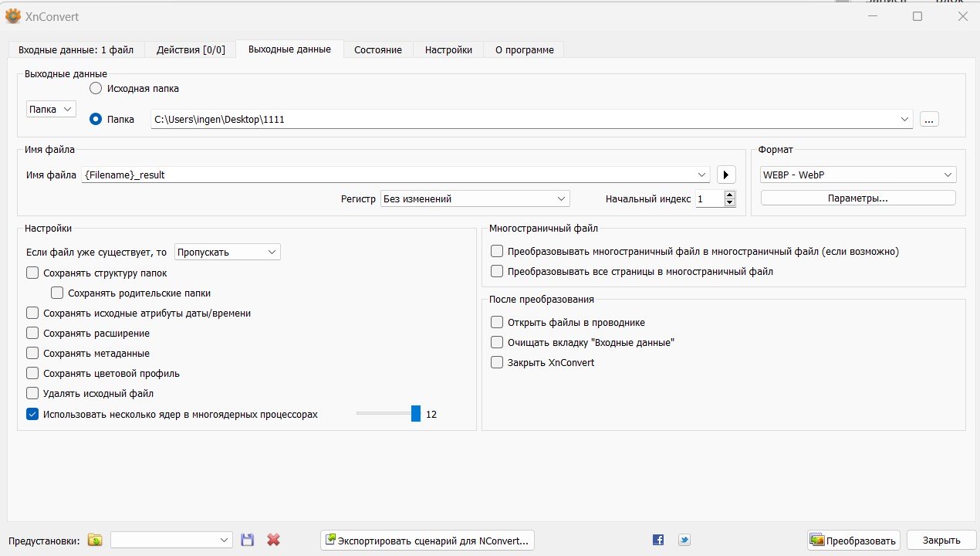Delete preset using the red X icon
Viewport: 980px width, 556px height.
(x=273, y=540)
